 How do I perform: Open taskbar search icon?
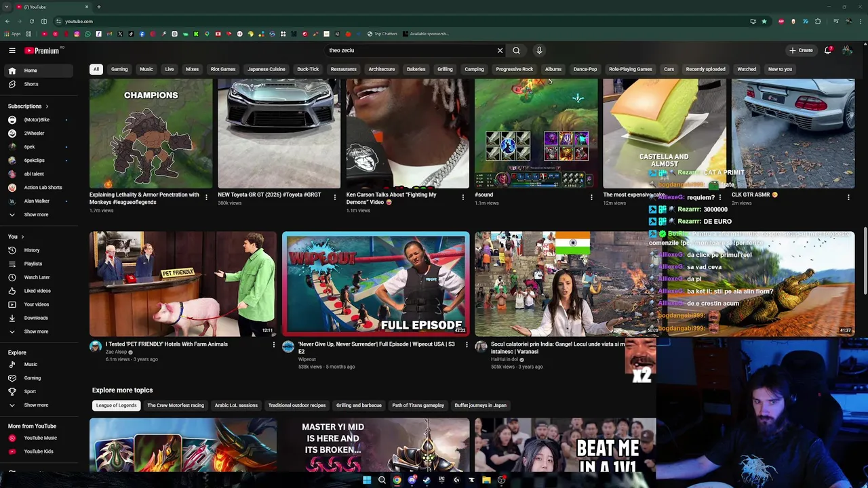click(382, 480)
